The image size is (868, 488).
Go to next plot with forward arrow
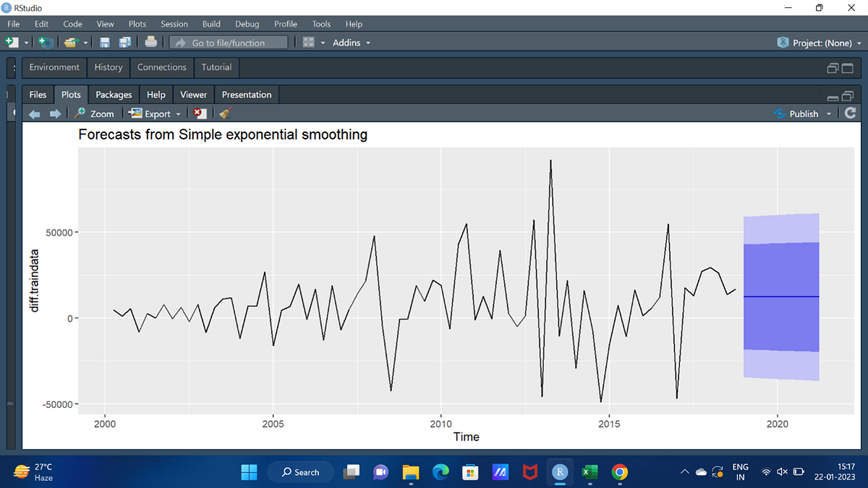[x=56, y=113]
